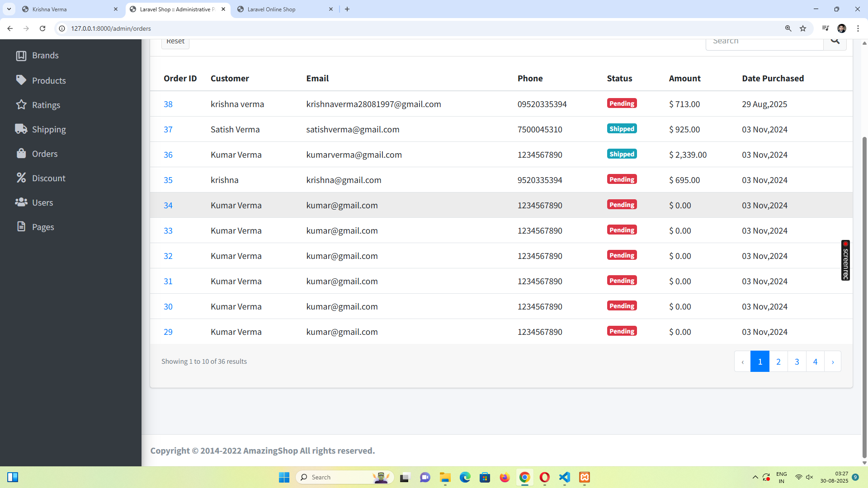Click the magnifier search button
This screenshot has width=868, height=488.
pos(835,42)
